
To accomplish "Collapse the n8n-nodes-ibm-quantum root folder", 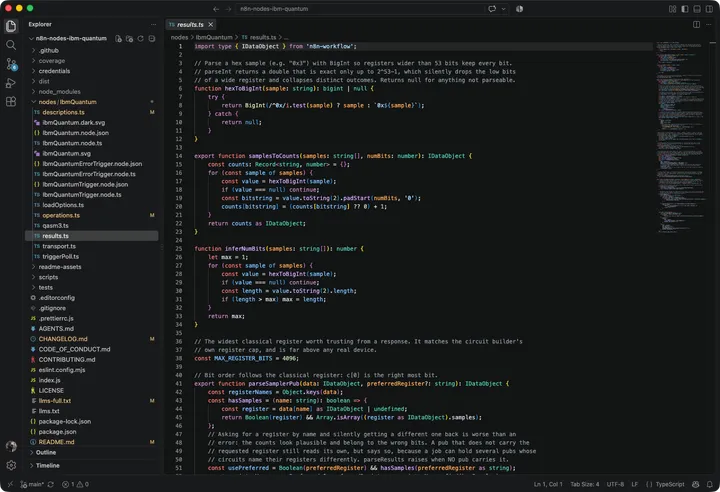I will [x=69, y=39].
